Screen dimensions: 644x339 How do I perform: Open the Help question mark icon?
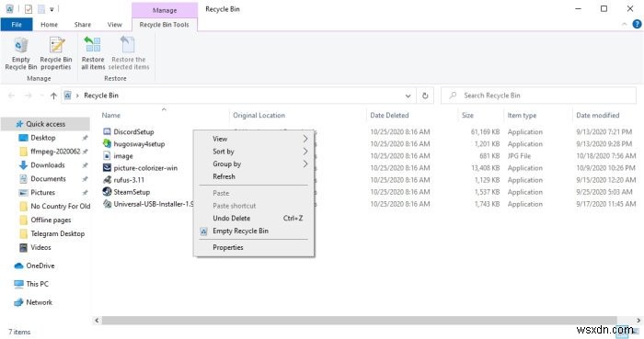(x=637, y=24)
